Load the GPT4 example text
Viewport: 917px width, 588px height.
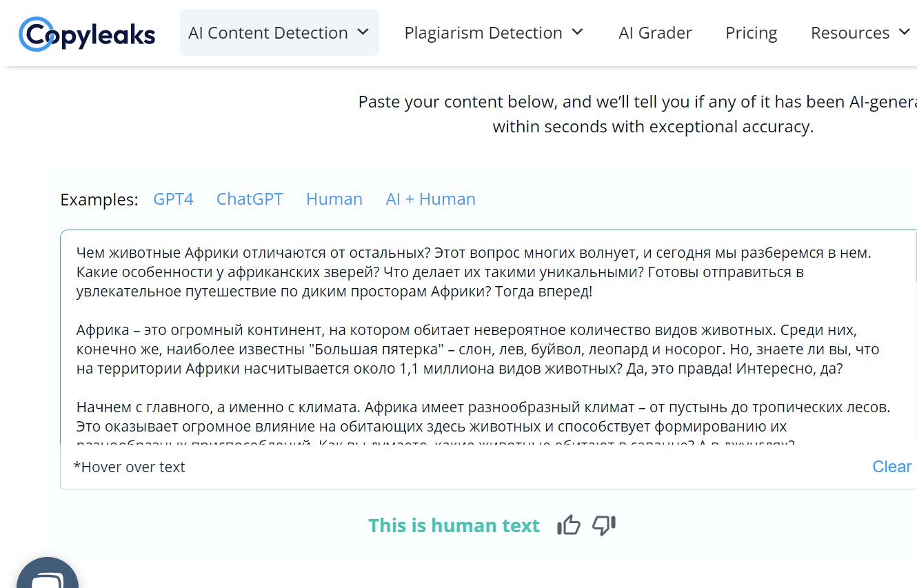point(173,199)
